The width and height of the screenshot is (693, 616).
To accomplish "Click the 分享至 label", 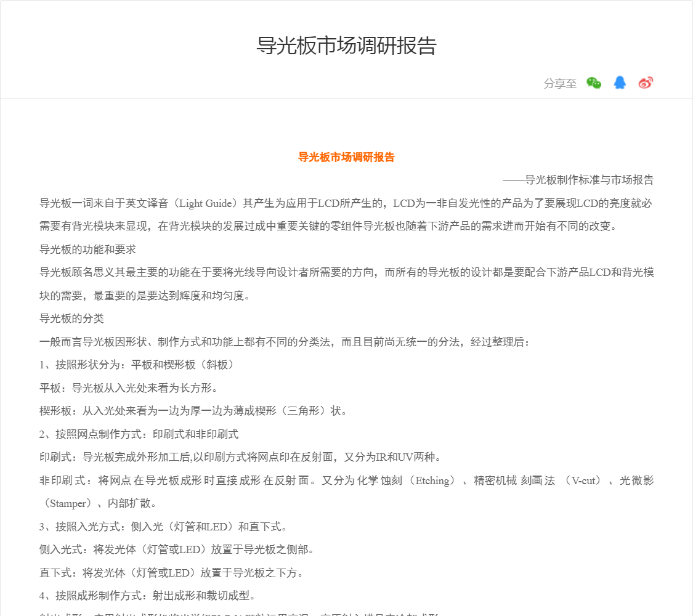I will tap(560, 84).
